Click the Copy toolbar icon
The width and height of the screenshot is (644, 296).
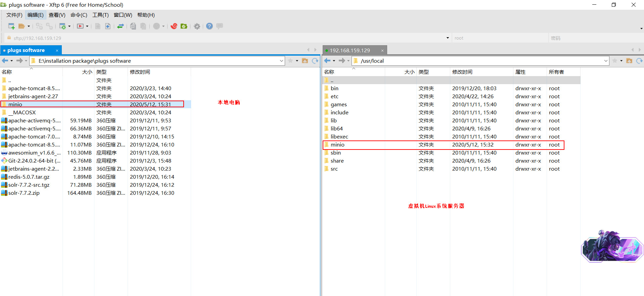tap(133, 26)
